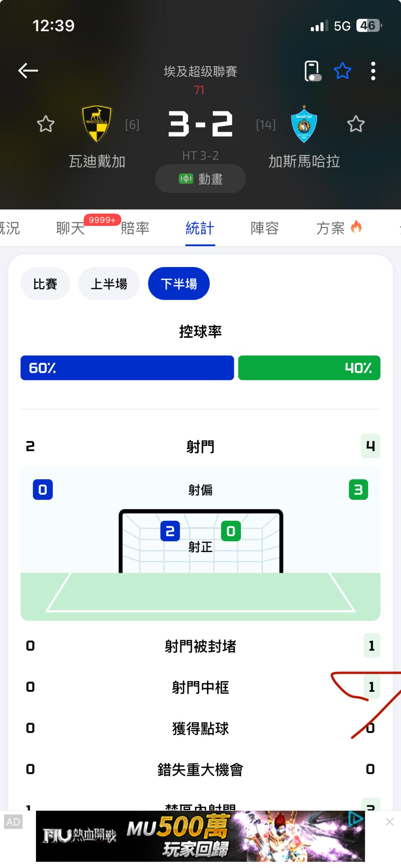Open the 動畫 live animation button

coord(200,179)
